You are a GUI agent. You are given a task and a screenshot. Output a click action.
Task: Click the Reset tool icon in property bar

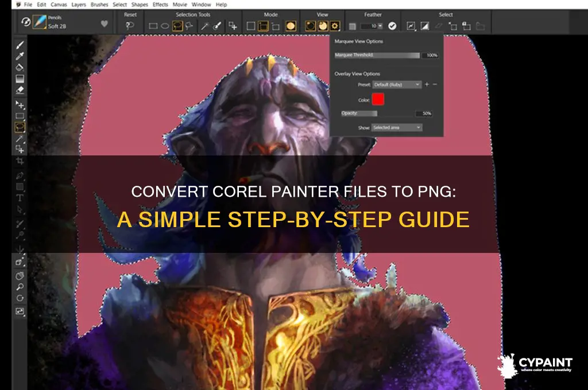(130, 26)
